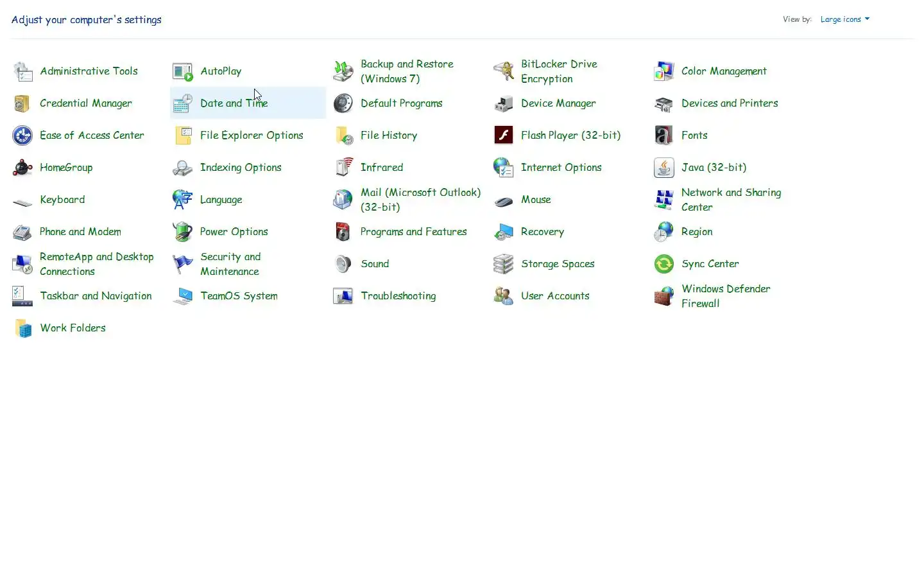Click the Troubleshooting icon
Screen dimensions: 924x578
[343, 296]
